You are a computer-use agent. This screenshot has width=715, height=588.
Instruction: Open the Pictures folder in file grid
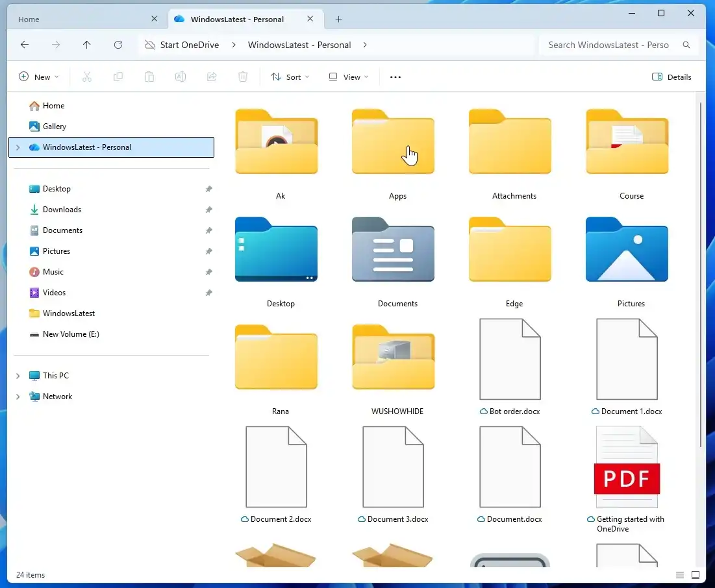click(627, 262)
